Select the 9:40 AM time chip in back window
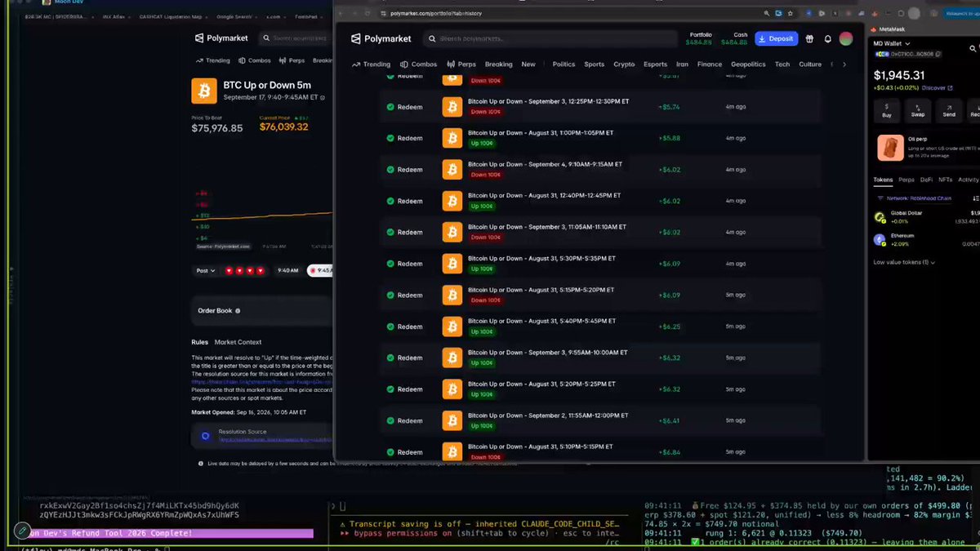 coord(287,270)
